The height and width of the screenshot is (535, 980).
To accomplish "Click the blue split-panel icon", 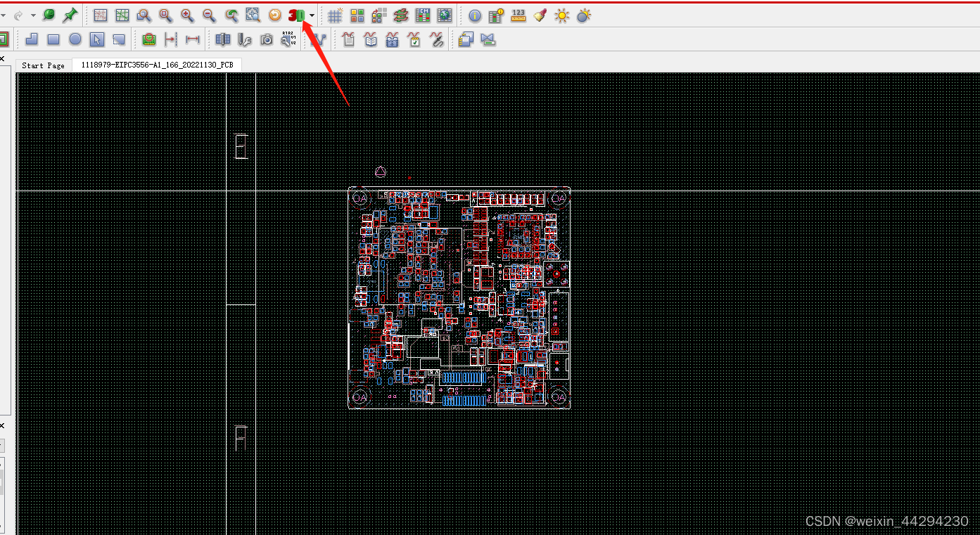I will click(x=223, y=39).
